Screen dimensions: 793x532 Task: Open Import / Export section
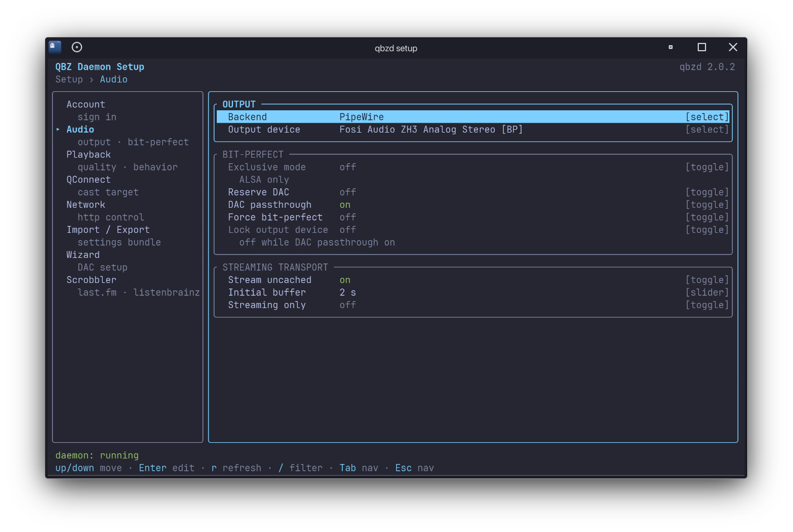point(108,230)
